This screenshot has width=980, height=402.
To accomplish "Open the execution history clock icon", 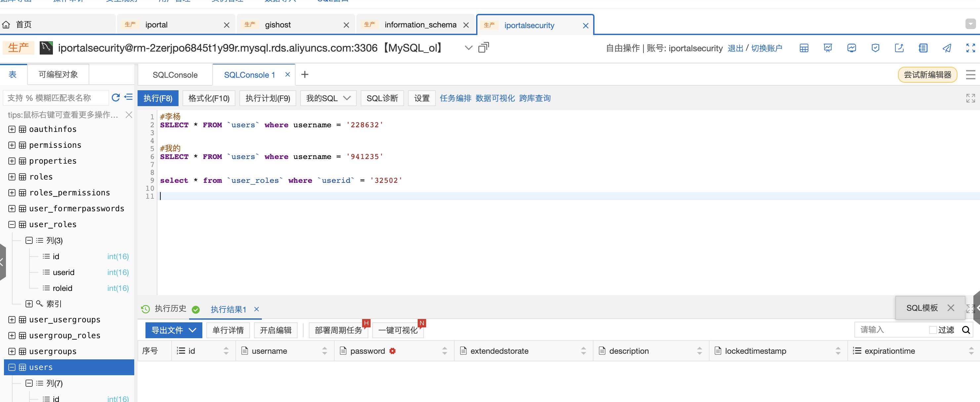I will coord(145,309).
